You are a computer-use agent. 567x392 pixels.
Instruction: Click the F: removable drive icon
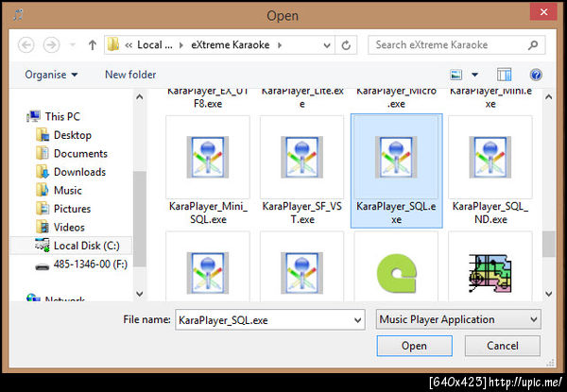tap(43, 267)
